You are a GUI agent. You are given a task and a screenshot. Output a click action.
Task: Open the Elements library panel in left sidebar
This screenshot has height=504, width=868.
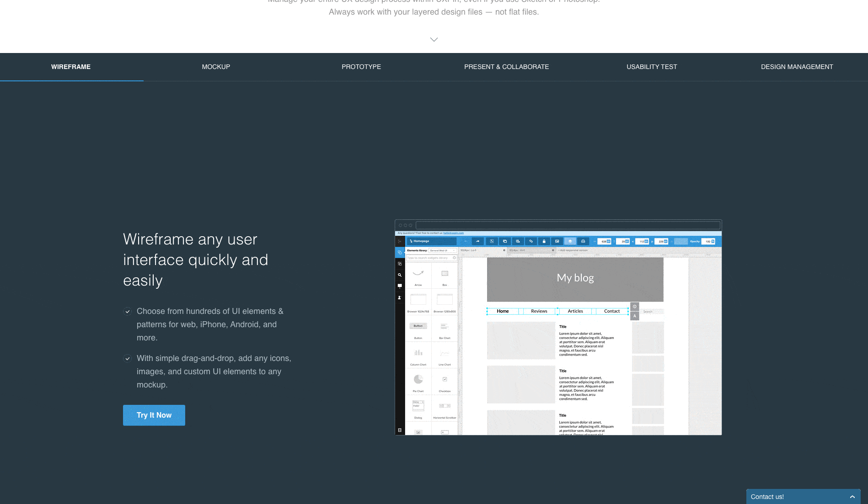(400, 252)
